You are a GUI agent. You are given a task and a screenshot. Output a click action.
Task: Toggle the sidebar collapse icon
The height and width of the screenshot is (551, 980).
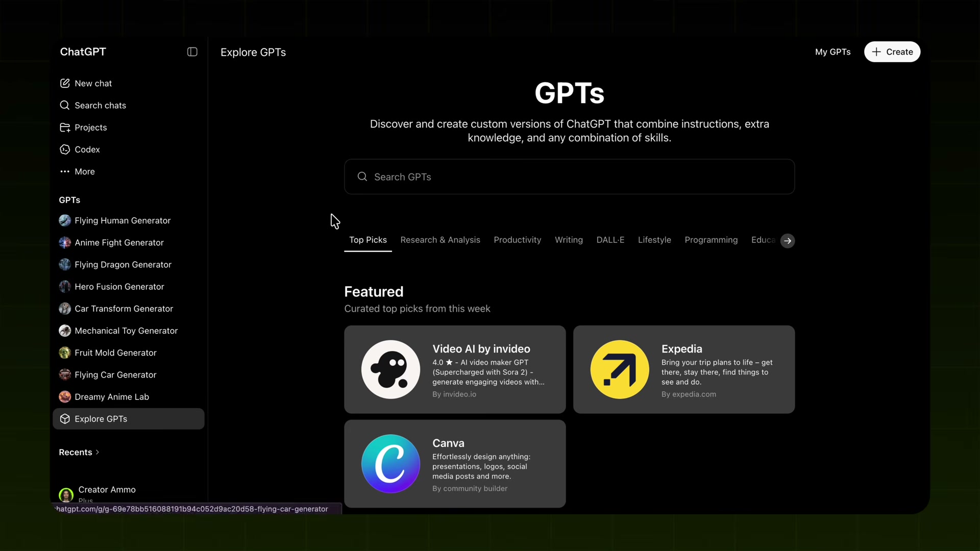(x=192, y=52)
